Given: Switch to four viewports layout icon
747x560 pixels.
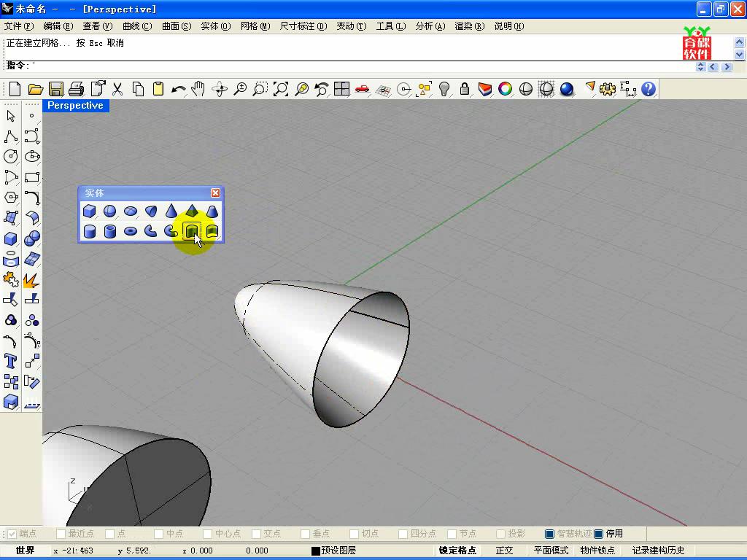Looking at the screenshot, I should (x=341, y=89).
